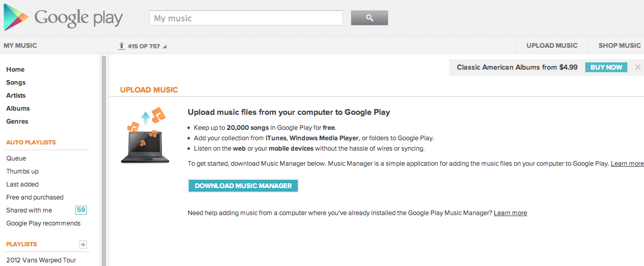Click the 'Upload music files from your computer' heading
The image size is (644, 266).
point(288,112)
